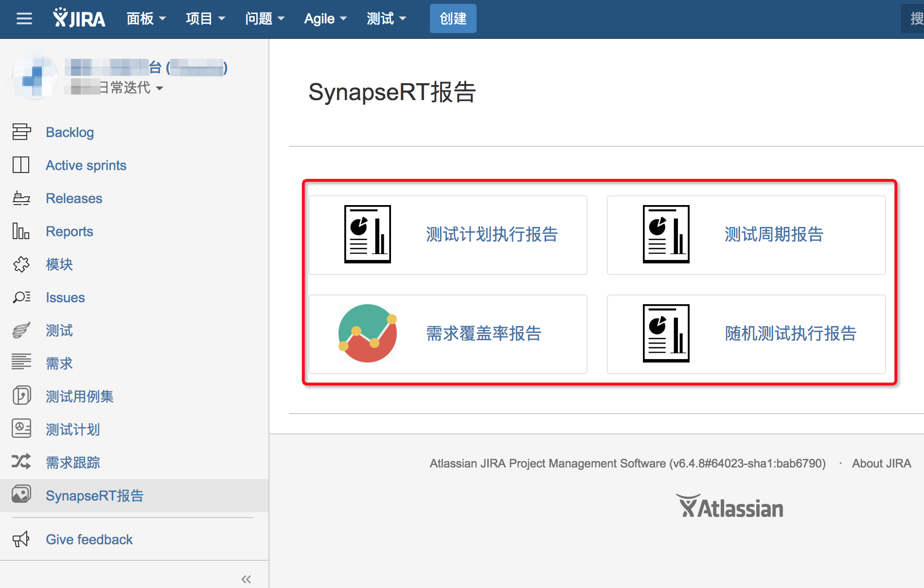
Task: Open the About JIRA link
Action: point(881,463)
